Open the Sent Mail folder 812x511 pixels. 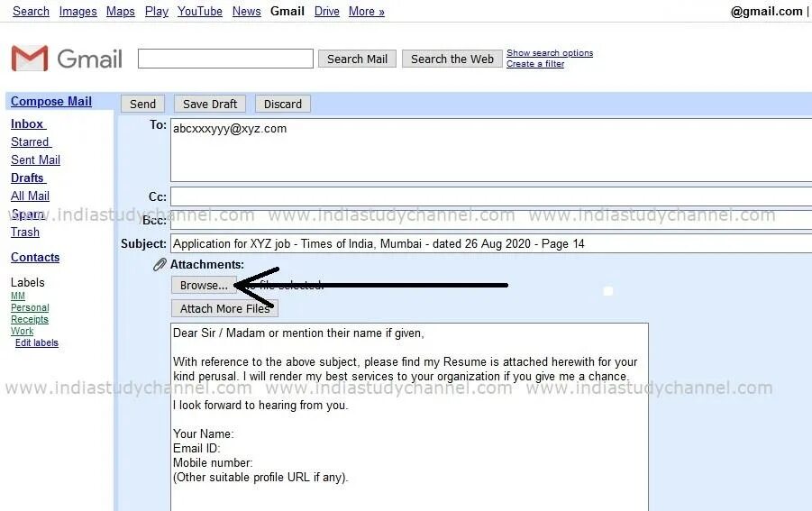35,160
